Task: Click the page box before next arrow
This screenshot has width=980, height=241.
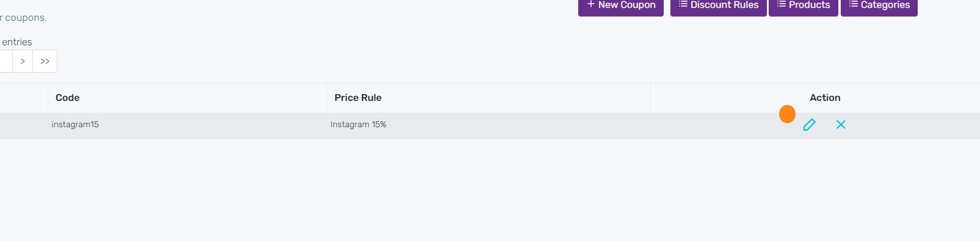Action: [x=6, y=61]
